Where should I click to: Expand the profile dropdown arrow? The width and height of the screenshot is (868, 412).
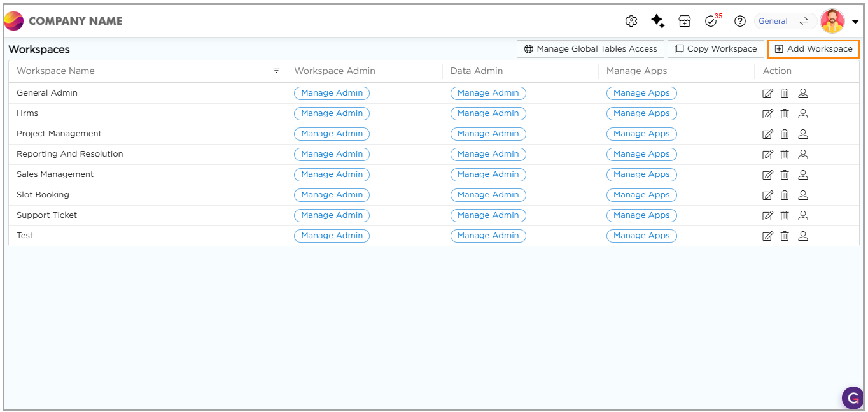point(855,22)
